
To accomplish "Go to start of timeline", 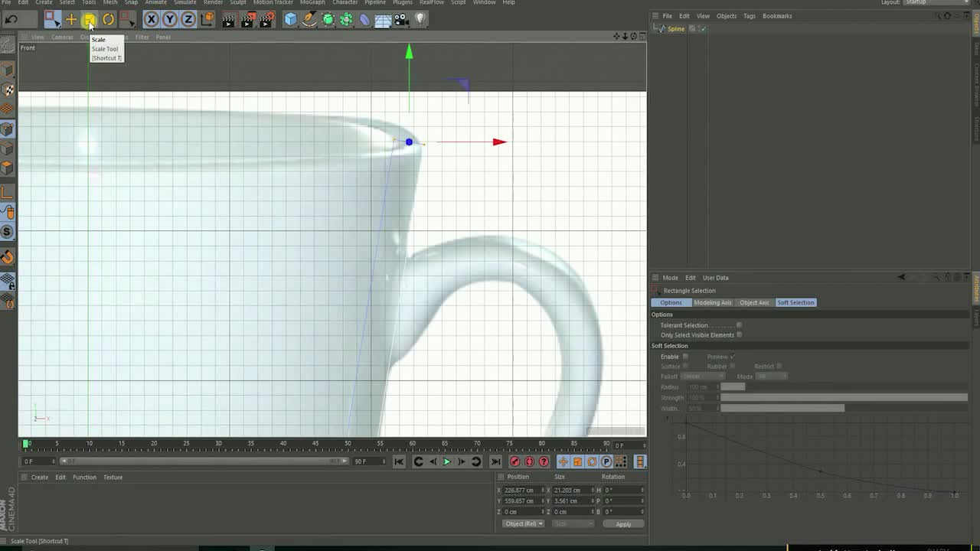I will pyautogui.click(x=399, y=461).
